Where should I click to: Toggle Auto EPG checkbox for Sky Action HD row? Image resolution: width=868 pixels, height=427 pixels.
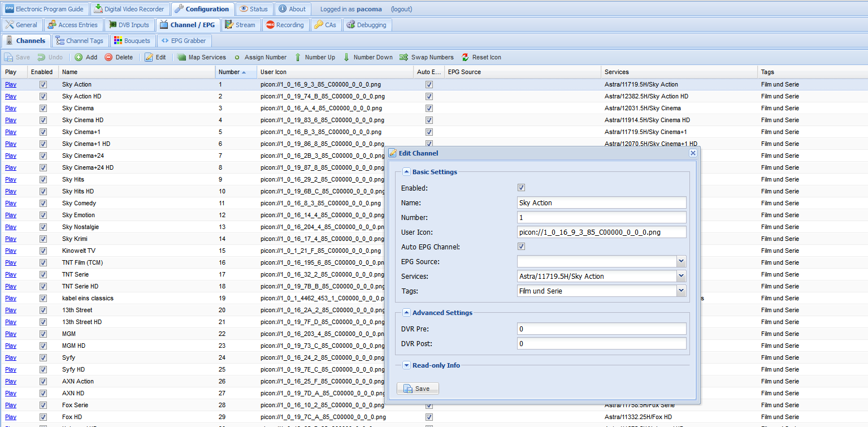pyautogui.click(x=429, y=96)
